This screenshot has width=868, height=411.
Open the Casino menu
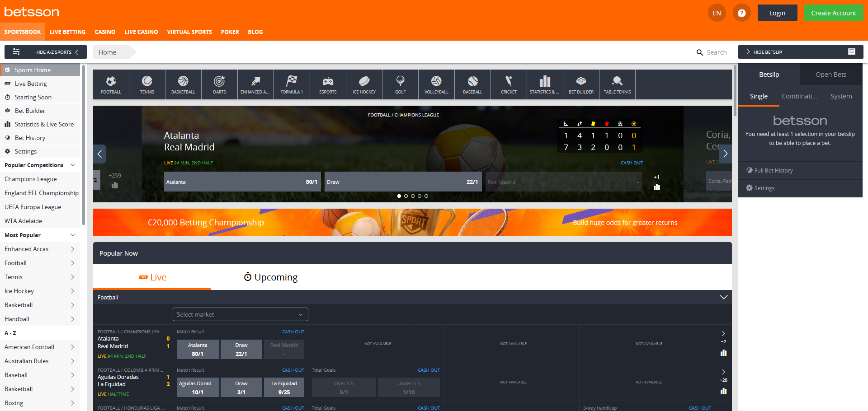click(105, 32)
